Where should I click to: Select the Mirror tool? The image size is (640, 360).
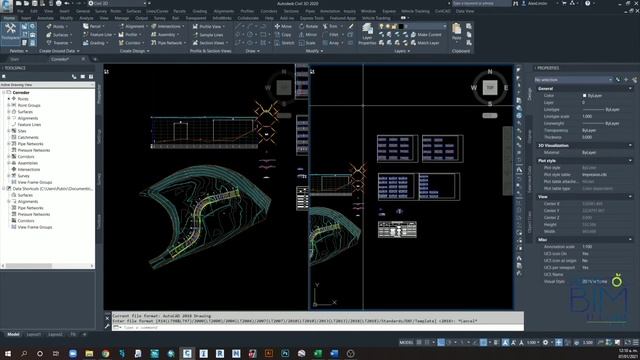click(308, 35)
